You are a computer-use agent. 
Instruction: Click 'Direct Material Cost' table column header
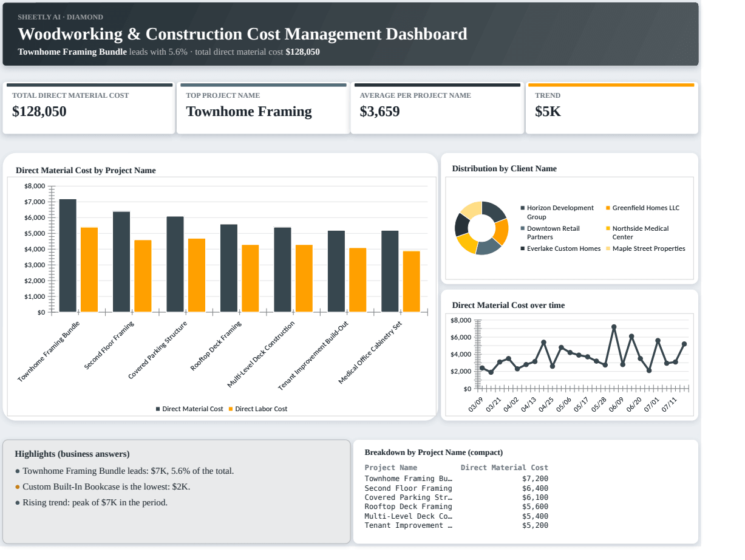click(x=505, y=468)
